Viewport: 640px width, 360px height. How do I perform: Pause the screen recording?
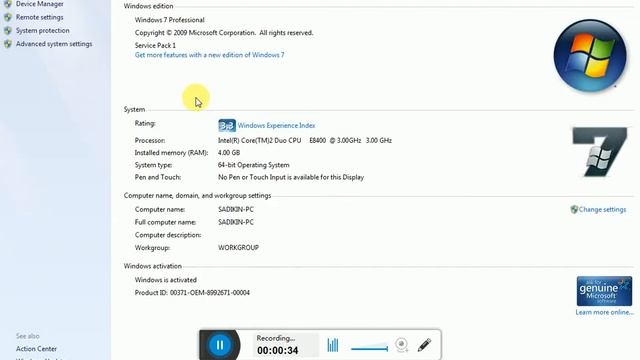pyautogui.click(x=220, y=345)
